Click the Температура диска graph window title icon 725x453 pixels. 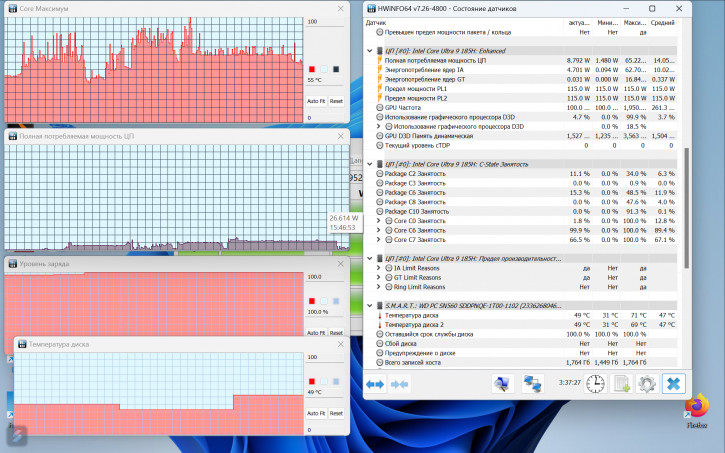click(x=22, y=344)
